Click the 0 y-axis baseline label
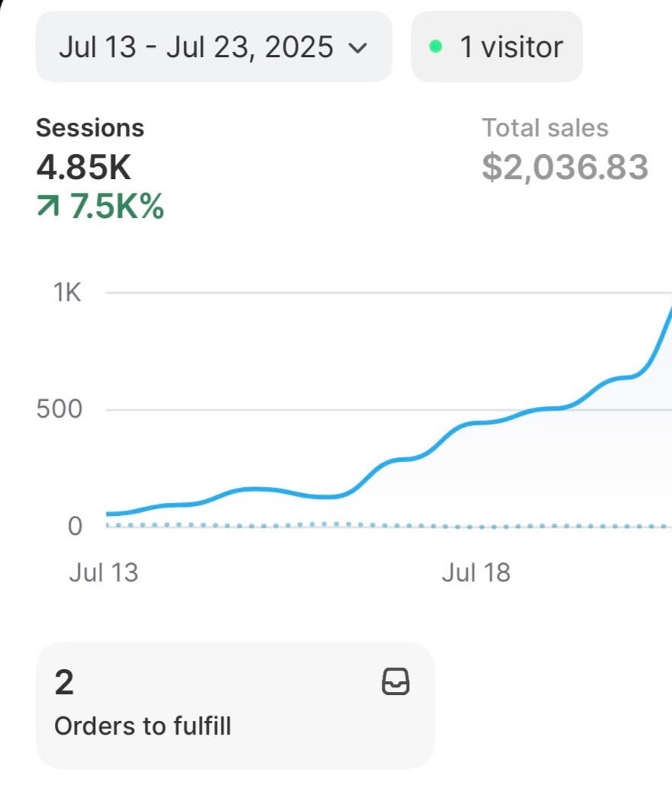The width and height of the screenshot is (672, 807). pyautogui.click(x=75, y=526)
